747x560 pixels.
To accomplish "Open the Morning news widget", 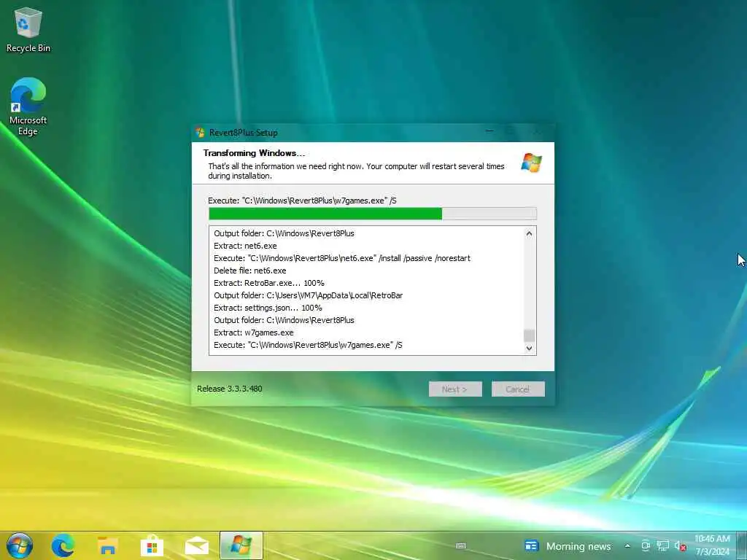I will [568, 546].
